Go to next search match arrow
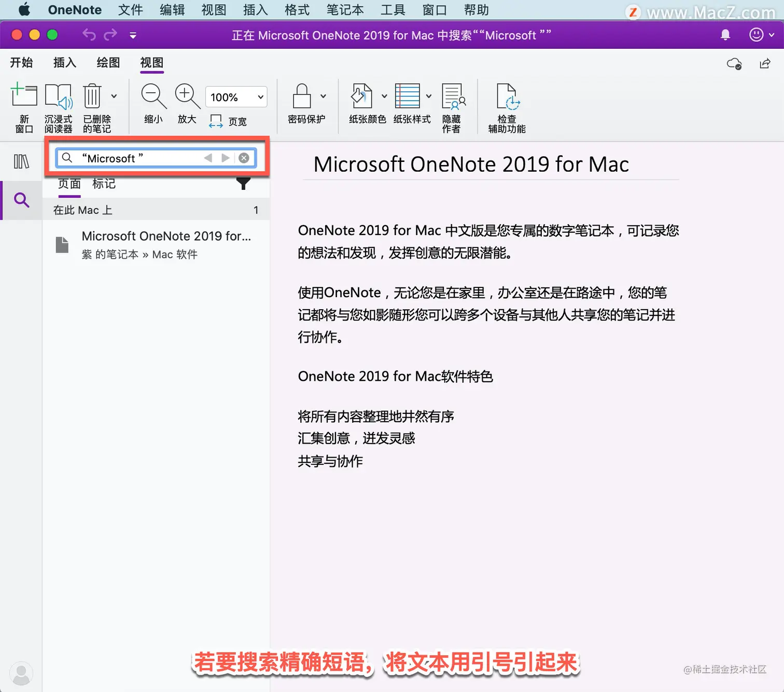 click(226, 158)
